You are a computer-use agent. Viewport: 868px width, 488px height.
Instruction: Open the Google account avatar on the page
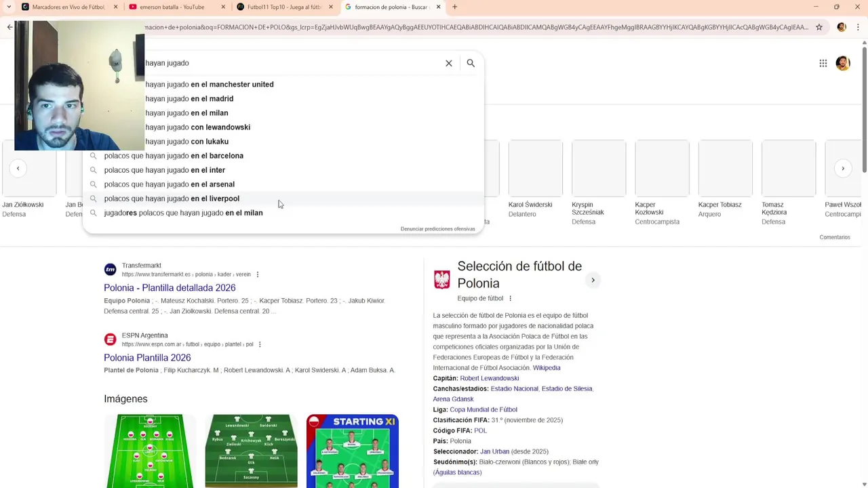843,63
